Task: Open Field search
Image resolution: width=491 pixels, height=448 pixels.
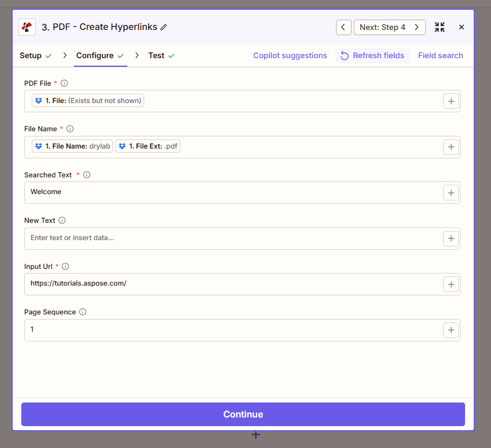Action: coord(440,56)
